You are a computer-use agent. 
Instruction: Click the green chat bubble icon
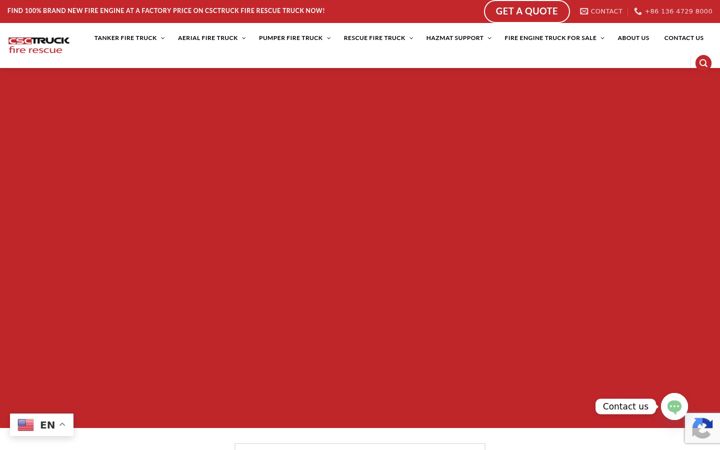674,406
